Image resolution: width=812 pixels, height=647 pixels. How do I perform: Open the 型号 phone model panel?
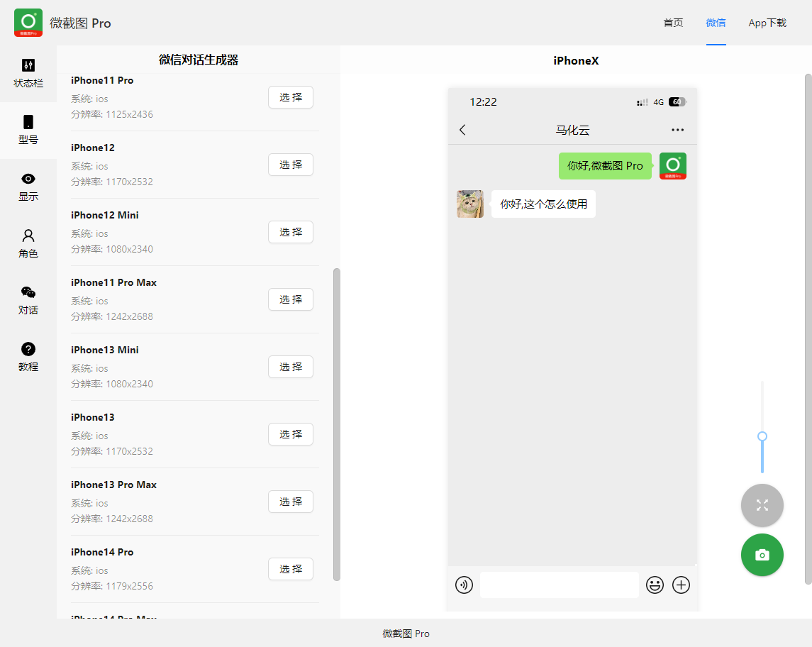(28, 130)
